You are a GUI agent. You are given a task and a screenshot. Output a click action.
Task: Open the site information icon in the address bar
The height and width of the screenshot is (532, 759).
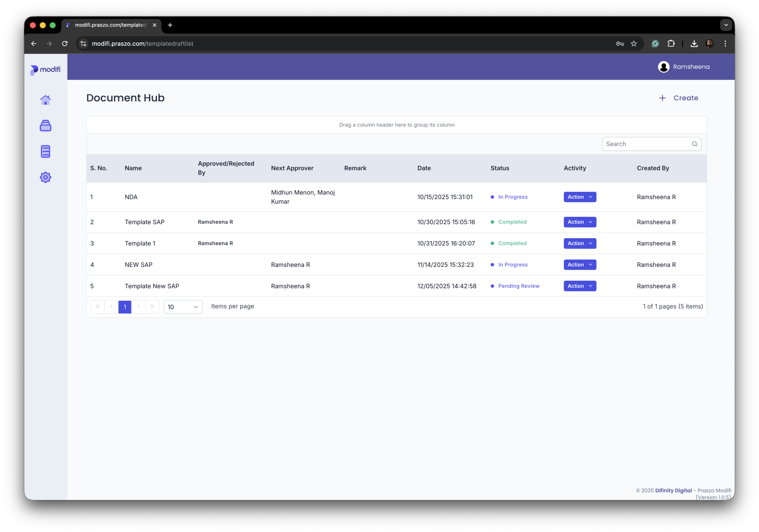[x=83, y=44]
